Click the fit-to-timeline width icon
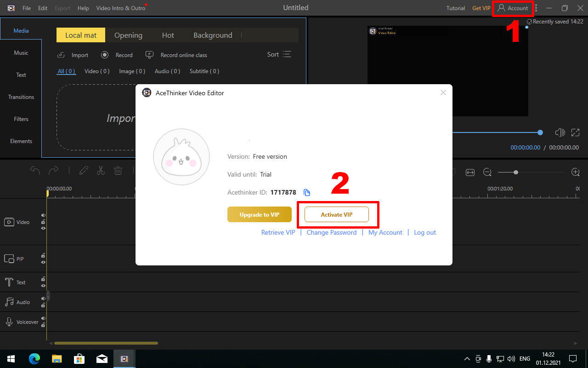Viewport: 588px width, 368px height. (470, 172)
